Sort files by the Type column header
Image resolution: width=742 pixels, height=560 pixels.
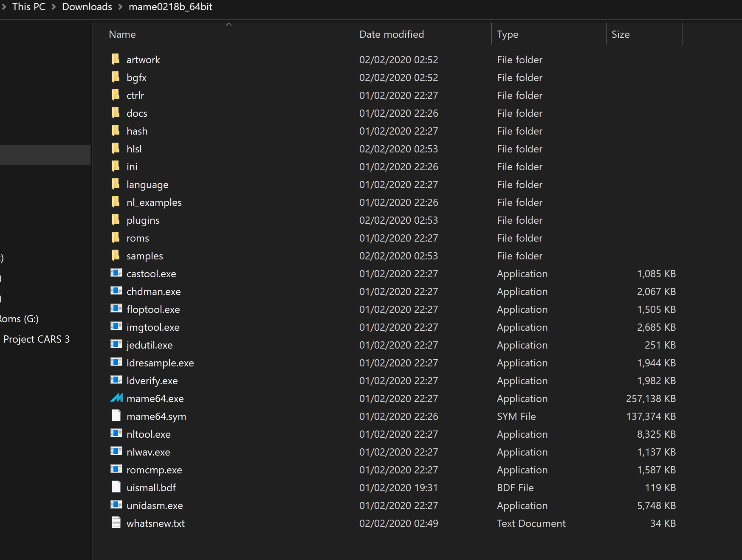pyautogui.click(x=508, y=34)
